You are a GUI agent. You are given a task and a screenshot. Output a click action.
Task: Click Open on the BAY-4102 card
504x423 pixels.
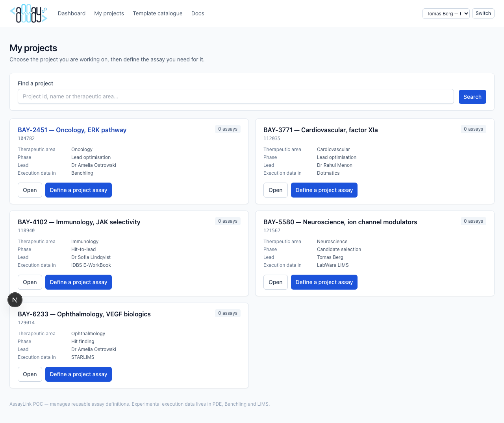point(30,282)
